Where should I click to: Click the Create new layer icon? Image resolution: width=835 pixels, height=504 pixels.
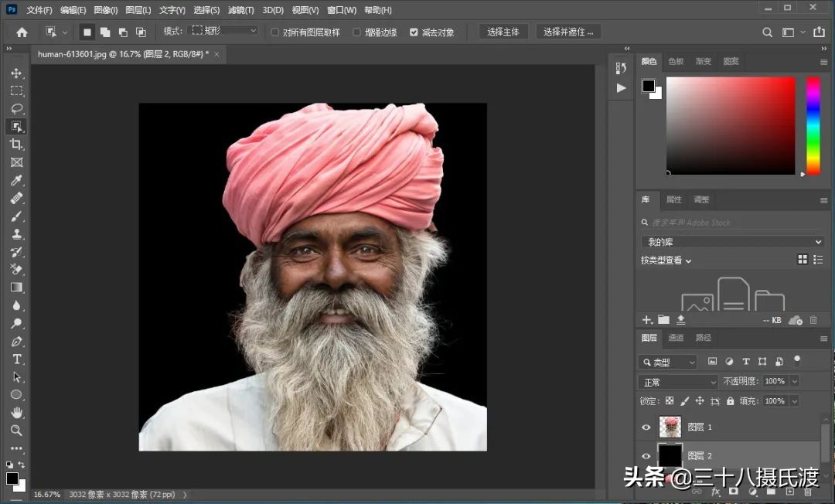click(x=789, y=492)
